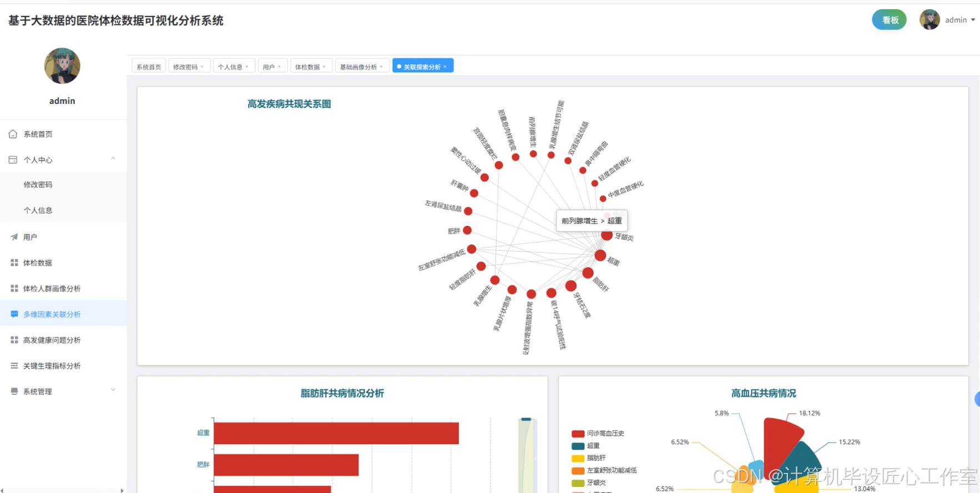980x493 pixels.
Task: Click the 肥胖 node in the relationship graph
Action: pyautogui.click(x=467, y=230)
